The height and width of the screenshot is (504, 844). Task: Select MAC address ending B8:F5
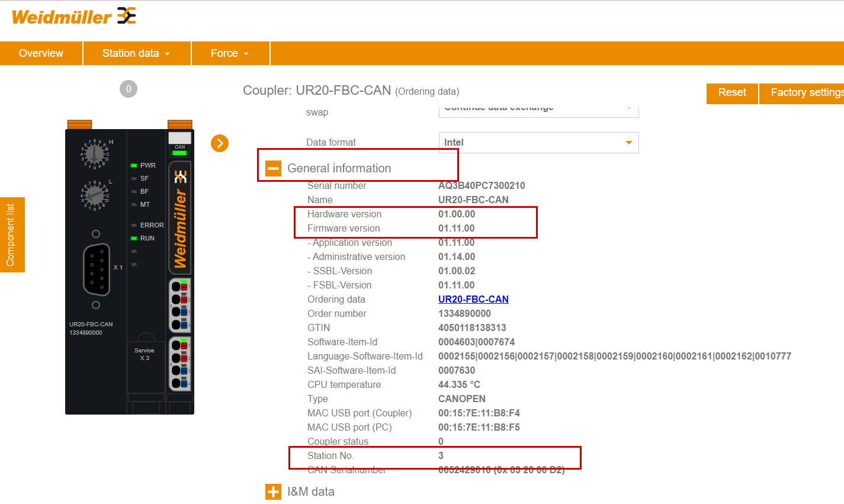pos(479,427)
